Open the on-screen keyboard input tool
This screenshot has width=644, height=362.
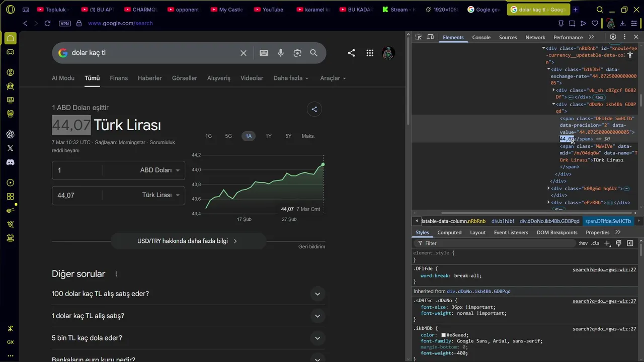264,53
